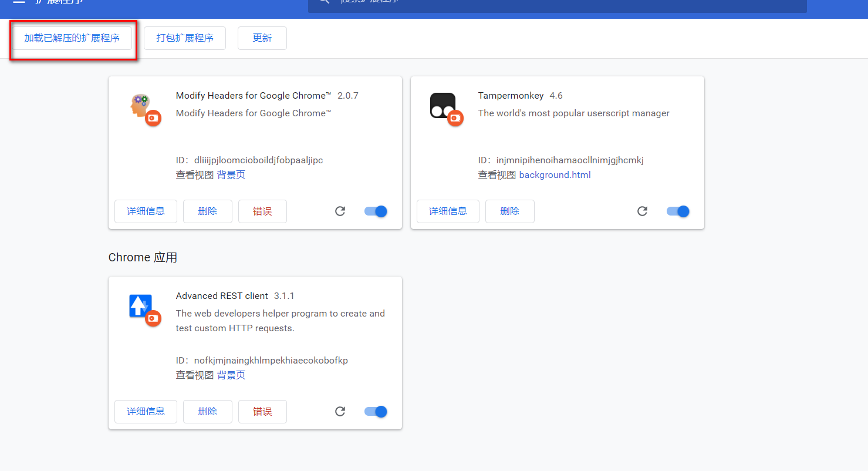The width and height of the screenshot is (868, 471).
Task: Click the Chrome 应用 section heading
Action: (x=143, y=257)
